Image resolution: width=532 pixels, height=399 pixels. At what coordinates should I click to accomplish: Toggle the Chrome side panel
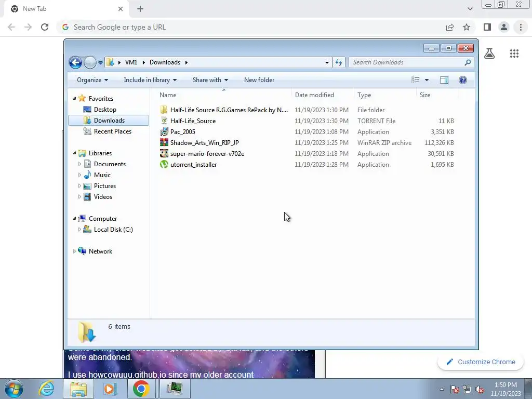[487, 27]
